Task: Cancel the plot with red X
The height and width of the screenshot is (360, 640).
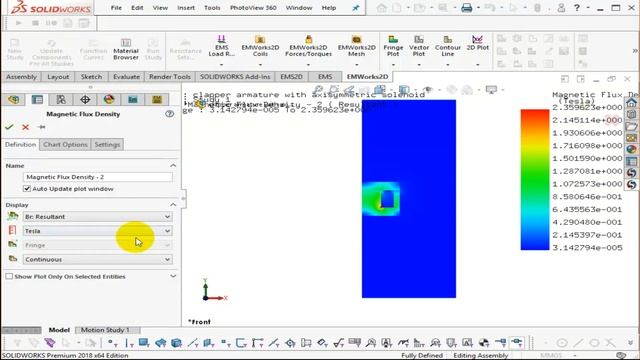Action: coord(25,127)
